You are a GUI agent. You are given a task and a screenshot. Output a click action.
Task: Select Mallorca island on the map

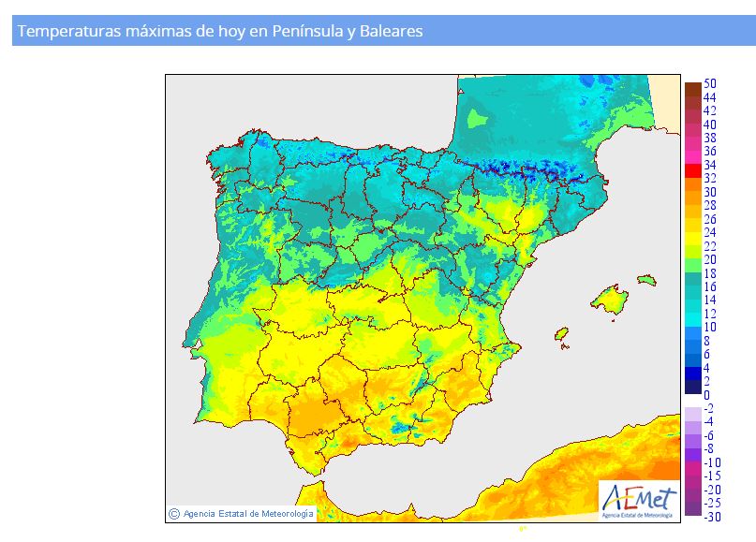click(610, 300)
